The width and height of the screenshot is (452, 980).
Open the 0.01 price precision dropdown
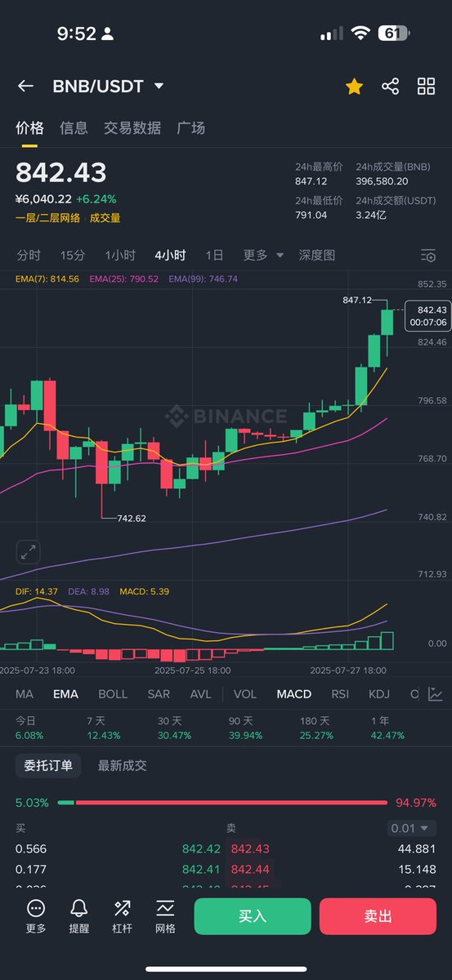pos(412,828)
